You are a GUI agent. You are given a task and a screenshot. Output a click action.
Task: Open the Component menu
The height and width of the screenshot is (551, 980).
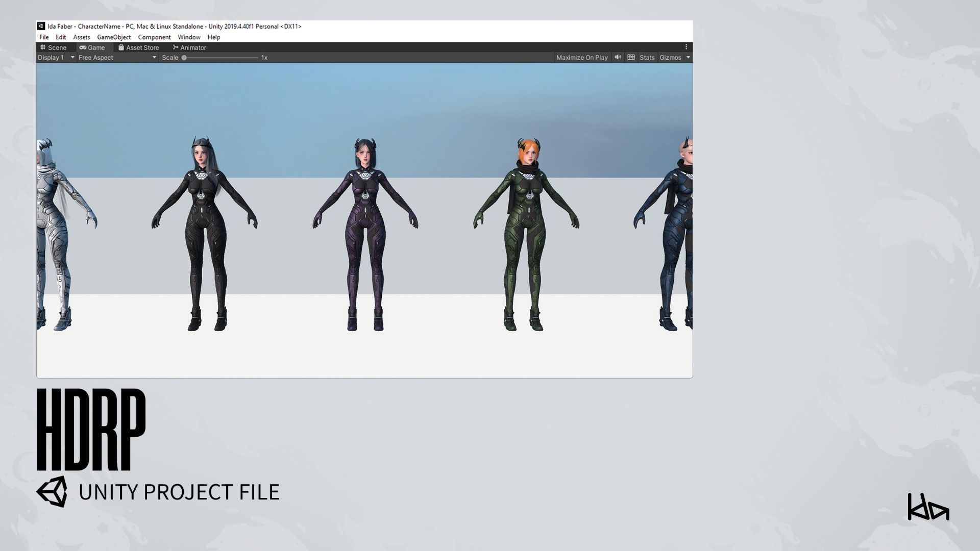[x=154, y=37]
